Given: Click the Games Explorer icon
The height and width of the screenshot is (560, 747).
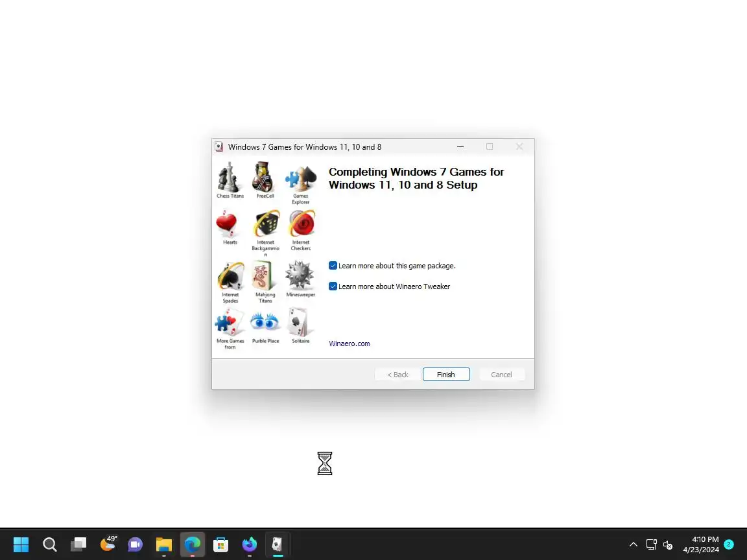Looking at the screenshot, I should (301, 178).
